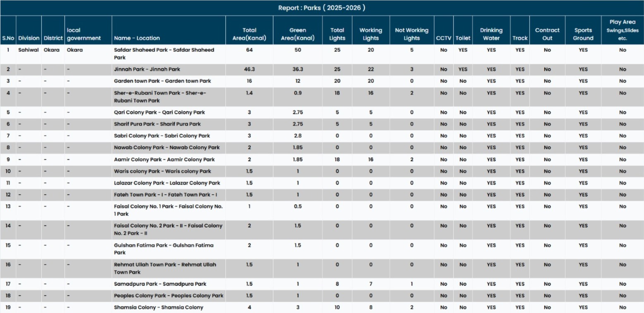The height and width of the screenshot is (313, 644).
Task: Select the Sahiwal division cell
Action: [28, 50]
